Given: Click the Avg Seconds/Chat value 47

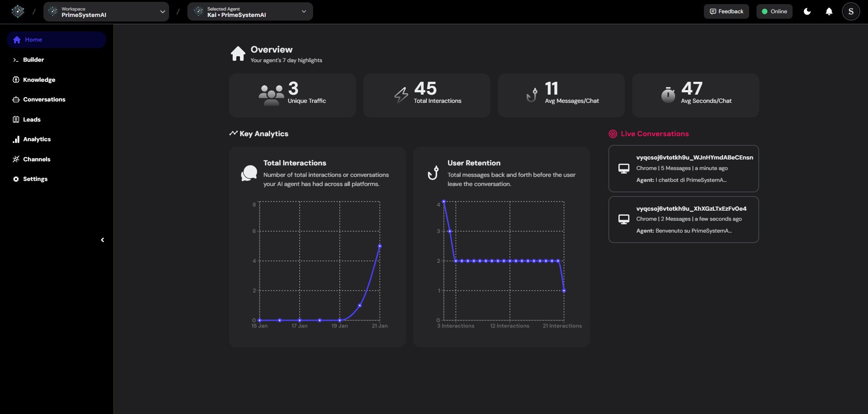Looking at the screenshot, I should pos(692,88).
